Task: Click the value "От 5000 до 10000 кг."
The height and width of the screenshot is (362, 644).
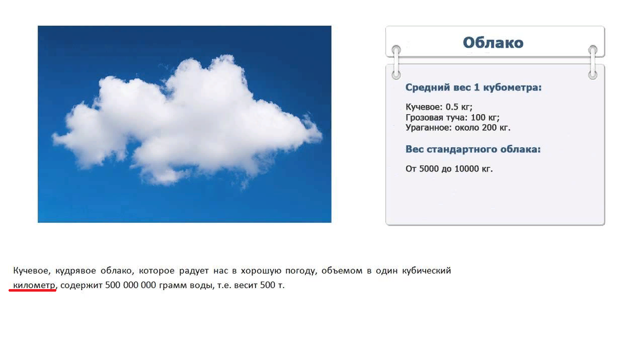Action: [x=449, y=168]
